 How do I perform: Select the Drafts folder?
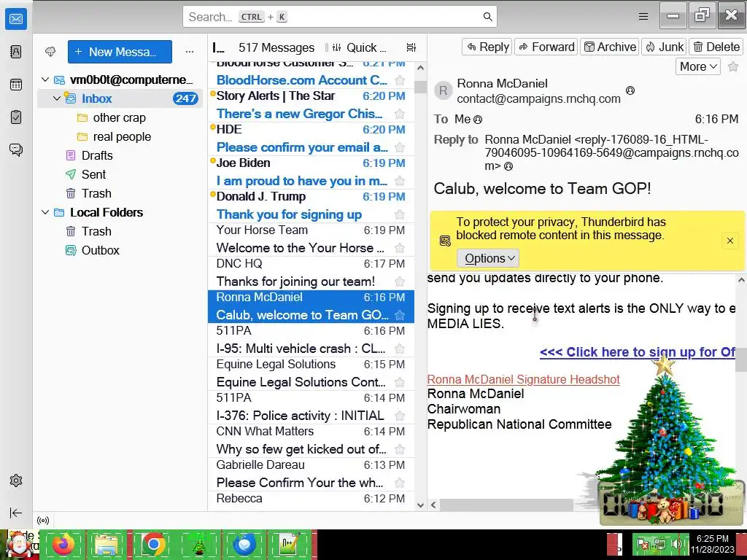click(97, 155)
